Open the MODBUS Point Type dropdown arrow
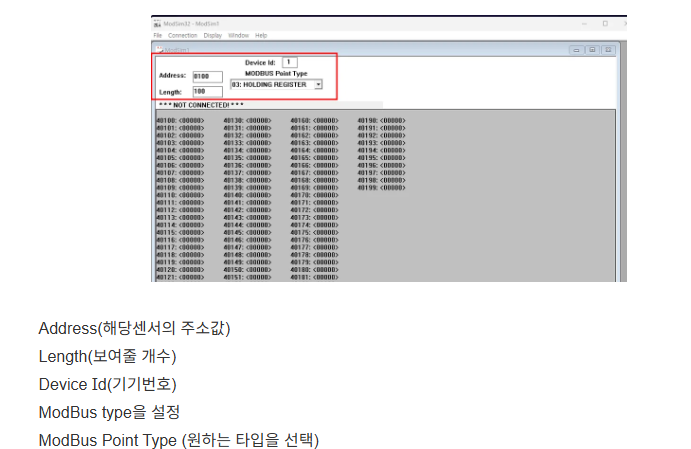This screenshot has width=691, height=449. pyautogui.click(x=318, y=84)
